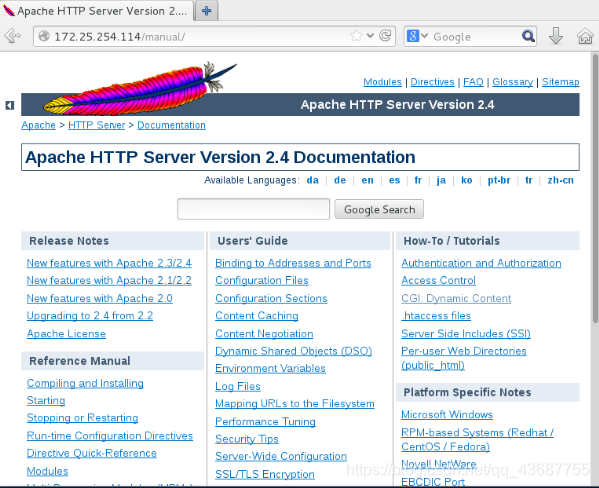Switch language to fr
The width and height of the screenshot is (599, 488).
tap(418, 180)
